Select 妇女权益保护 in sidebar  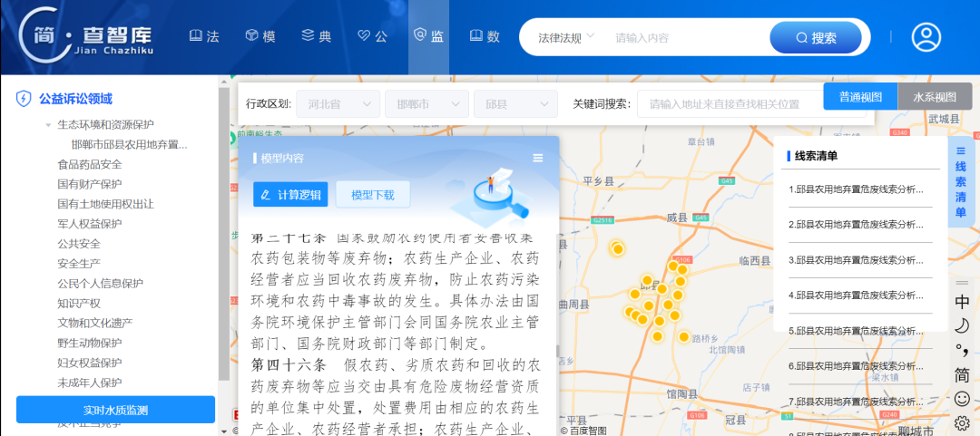click(89, 363)
